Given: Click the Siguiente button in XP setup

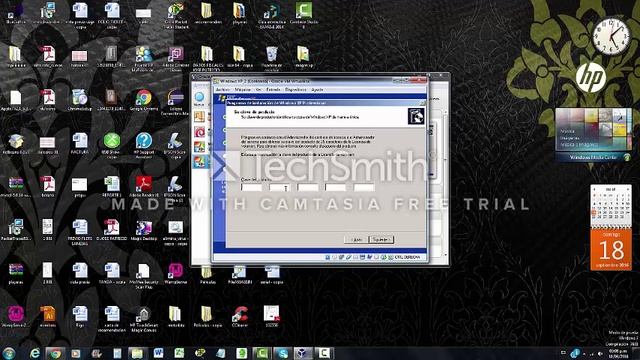Looking at the screenshot, I should tap(381, 240).
